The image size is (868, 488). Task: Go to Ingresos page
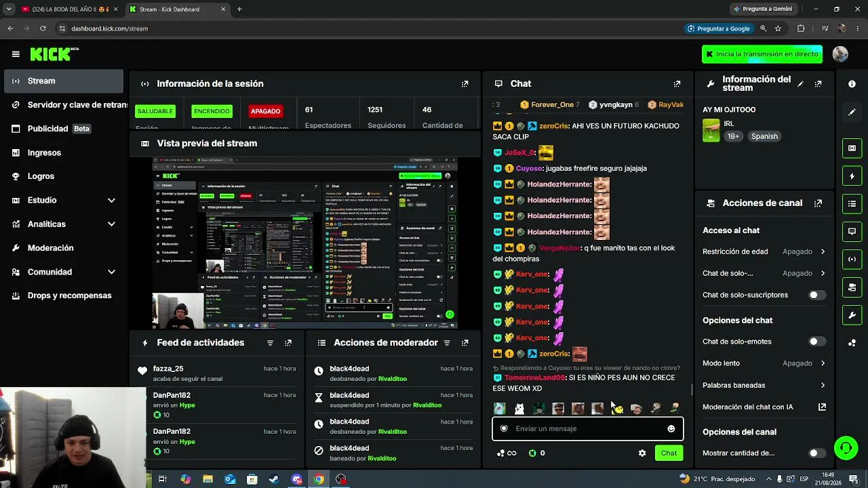[64, 153]
